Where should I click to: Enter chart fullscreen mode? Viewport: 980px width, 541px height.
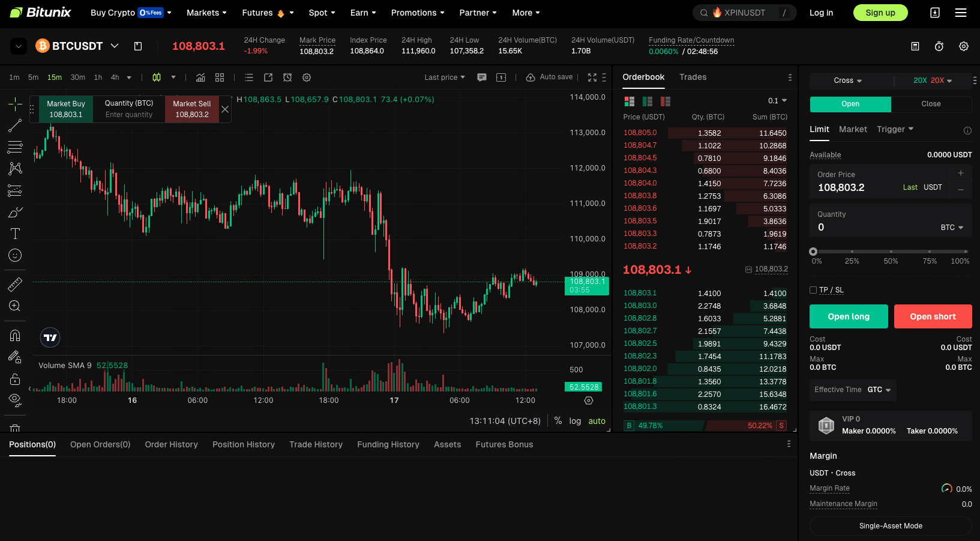592,77
